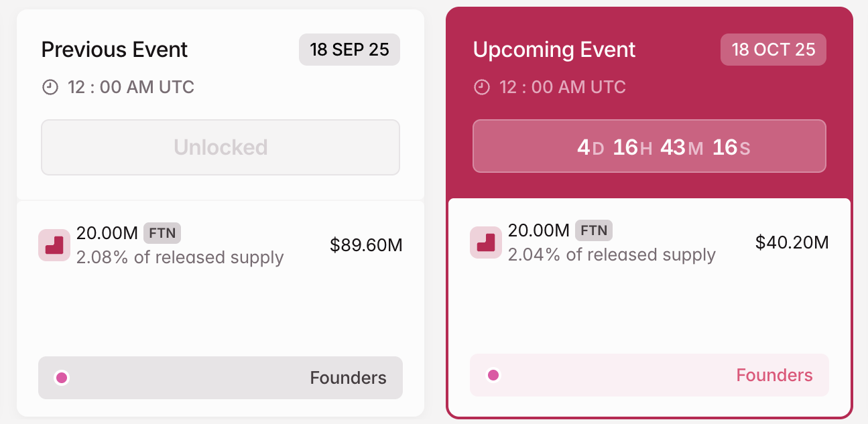Click the $89.60M unlock value
Screen dimensions: 868x424
coord(365,245)
